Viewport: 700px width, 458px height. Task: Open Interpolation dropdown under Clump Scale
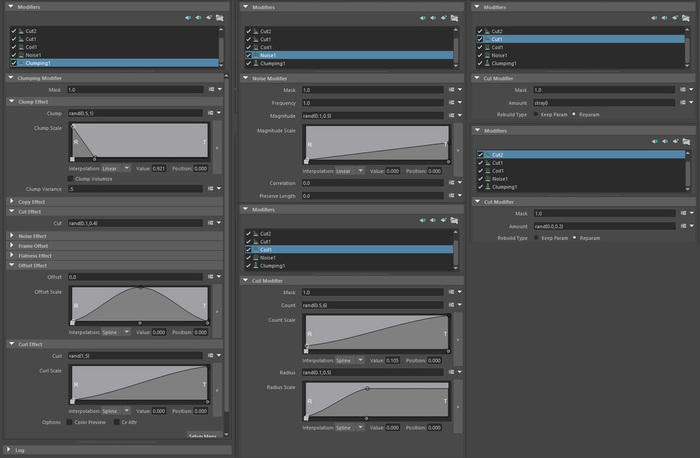116,168
